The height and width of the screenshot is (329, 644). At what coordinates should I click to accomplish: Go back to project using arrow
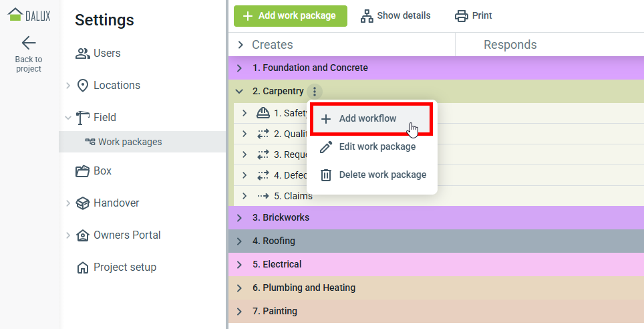point(28,43)
